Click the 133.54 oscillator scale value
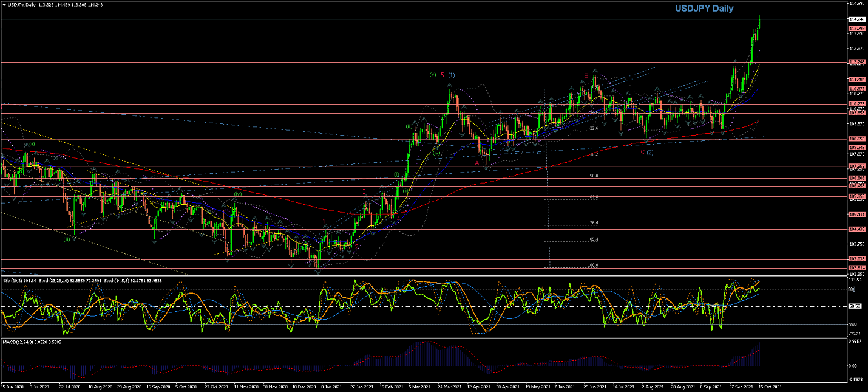This screenshot has width=868, height=392. [x=855, y=280]
